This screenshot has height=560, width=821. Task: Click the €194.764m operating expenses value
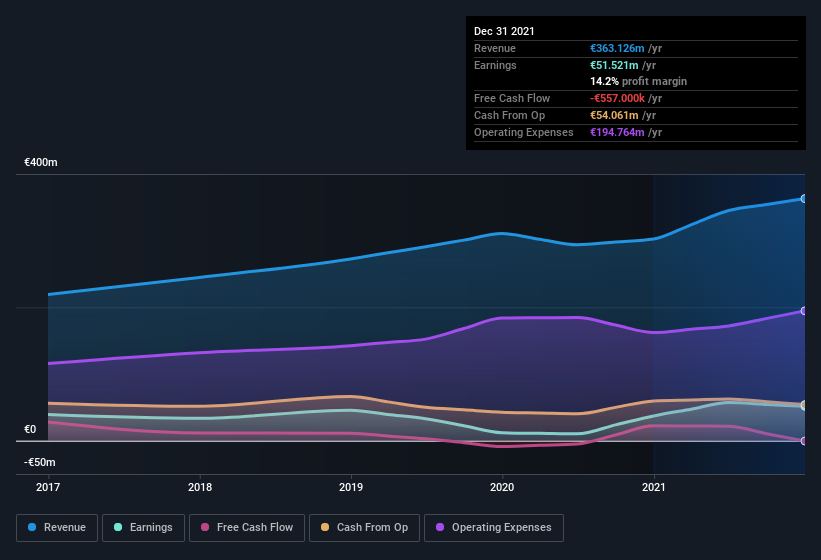[617, 132]
